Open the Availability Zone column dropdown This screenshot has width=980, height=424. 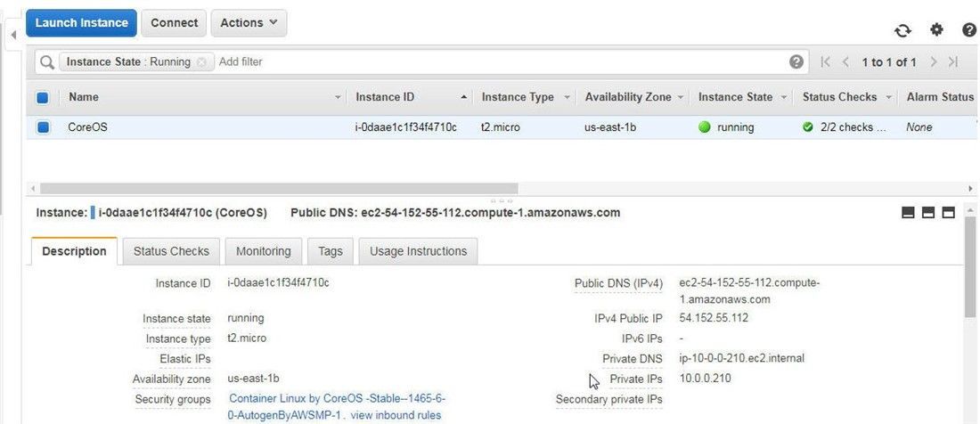click(680, 97)
